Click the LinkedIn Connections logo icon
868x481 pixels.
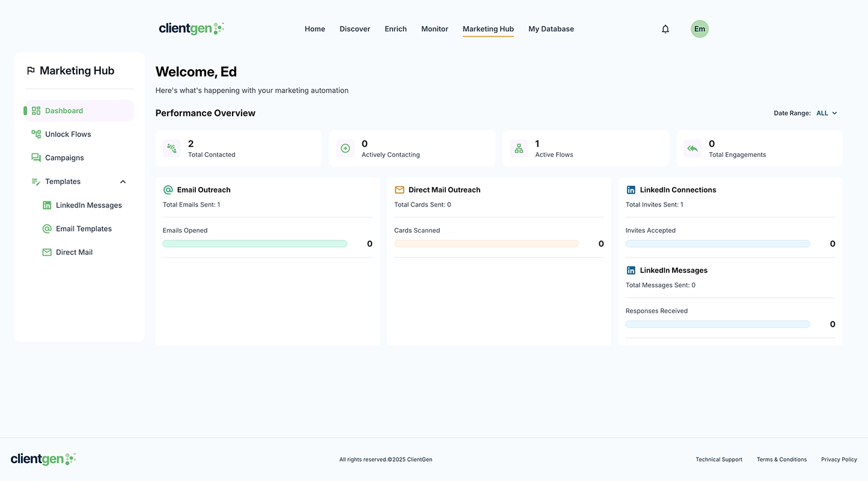pos(631,190)
